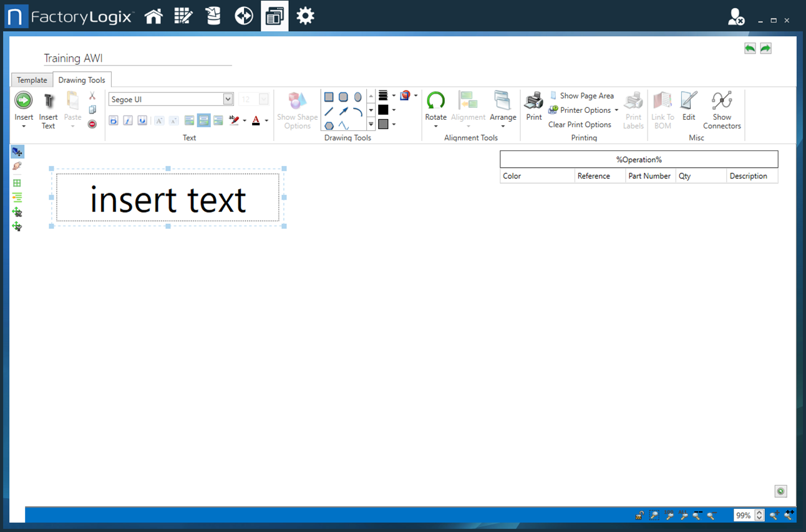Click the Print icon

click(533, 105)
